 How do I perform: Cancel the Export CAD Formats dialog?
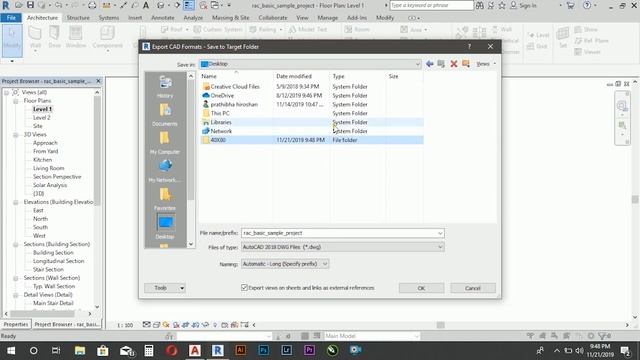point(473,288)
